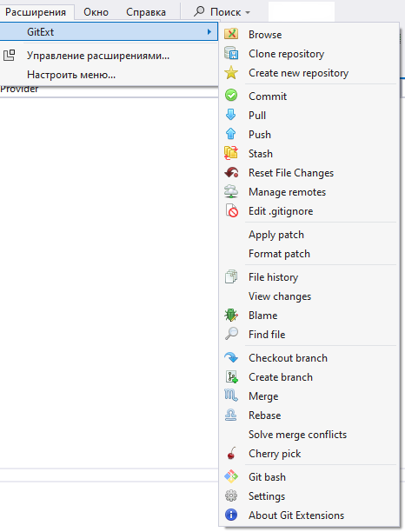
Task: Click the yellow star Create new repository icon
Action: pyautogui.click(x=231, y=73)
